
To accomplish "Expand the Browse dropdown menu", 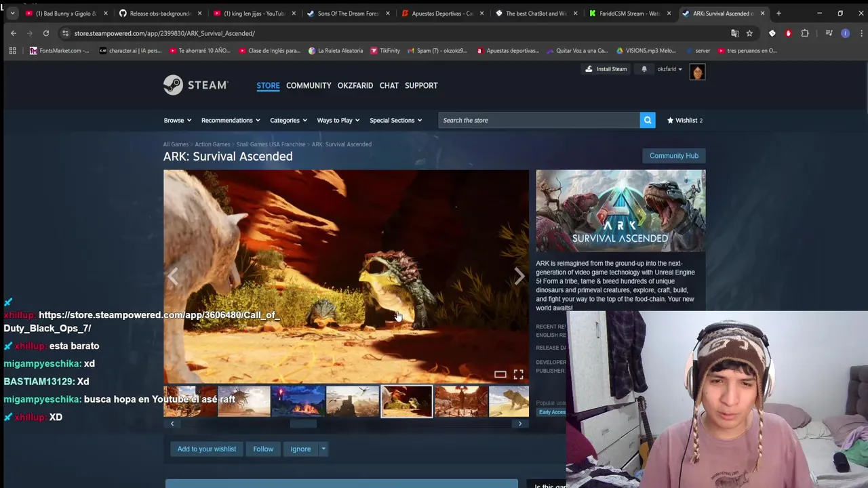I will 177,120.
